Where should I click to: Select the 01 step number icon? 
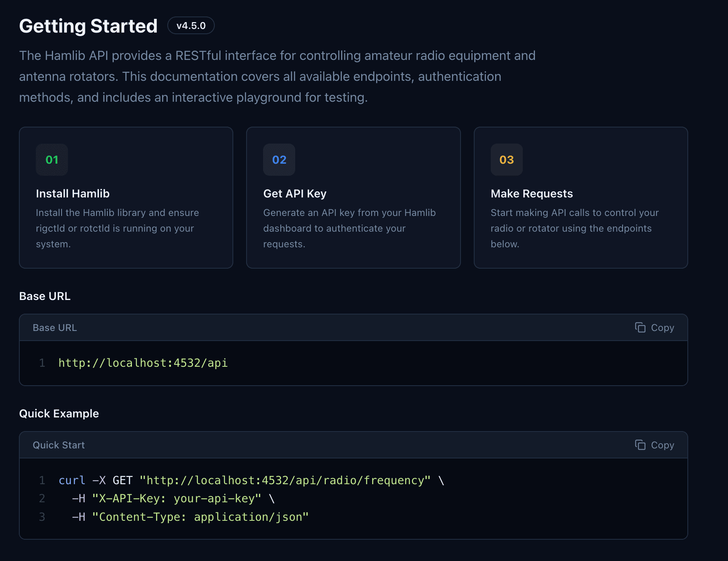pos(51,160)
